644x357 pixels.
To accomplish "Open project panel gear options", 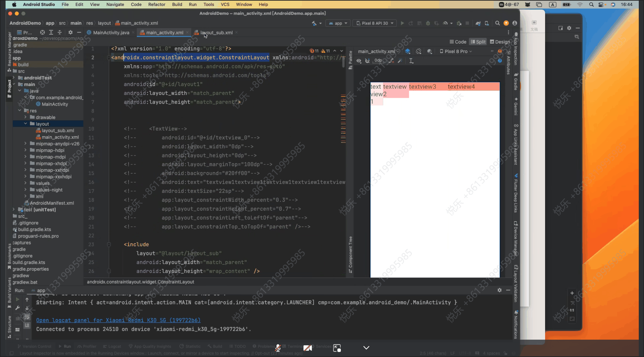I will (70, 32).
